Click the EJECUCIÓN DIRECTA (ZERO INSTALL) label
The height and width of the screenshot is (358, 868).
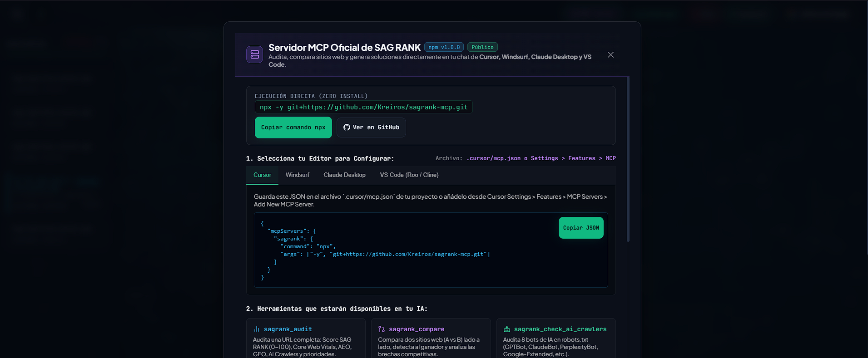pos(311,96)
